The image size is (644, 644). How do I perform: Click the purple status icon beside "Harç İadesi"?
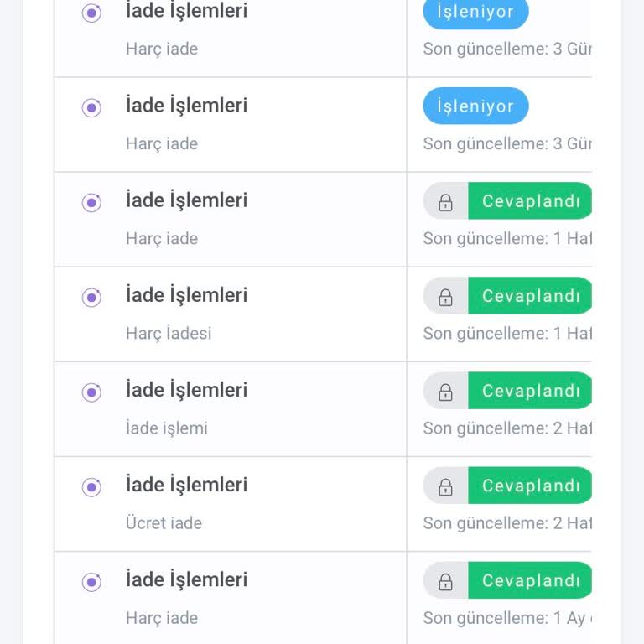(x=91, y=298)
